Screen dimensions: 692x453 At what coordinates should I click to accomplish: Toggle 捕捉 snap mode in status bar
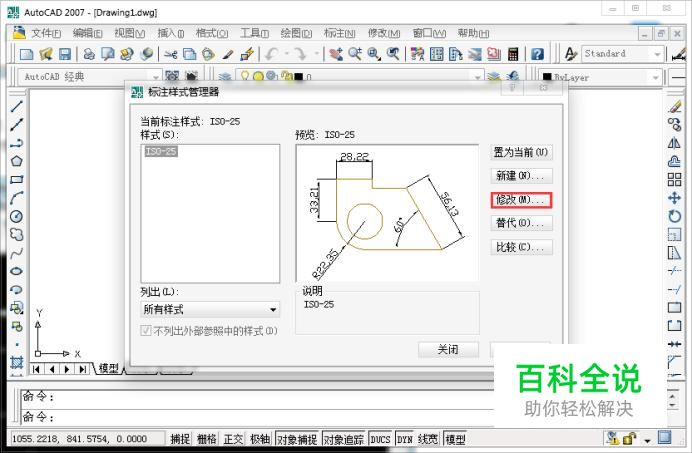coord(180,439)
